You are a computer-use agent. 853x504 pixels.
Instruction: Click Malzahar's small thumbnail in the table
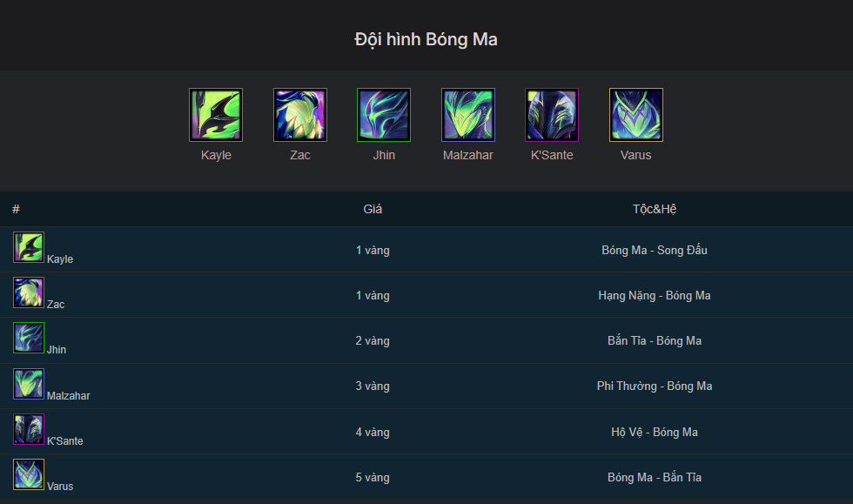29,384
